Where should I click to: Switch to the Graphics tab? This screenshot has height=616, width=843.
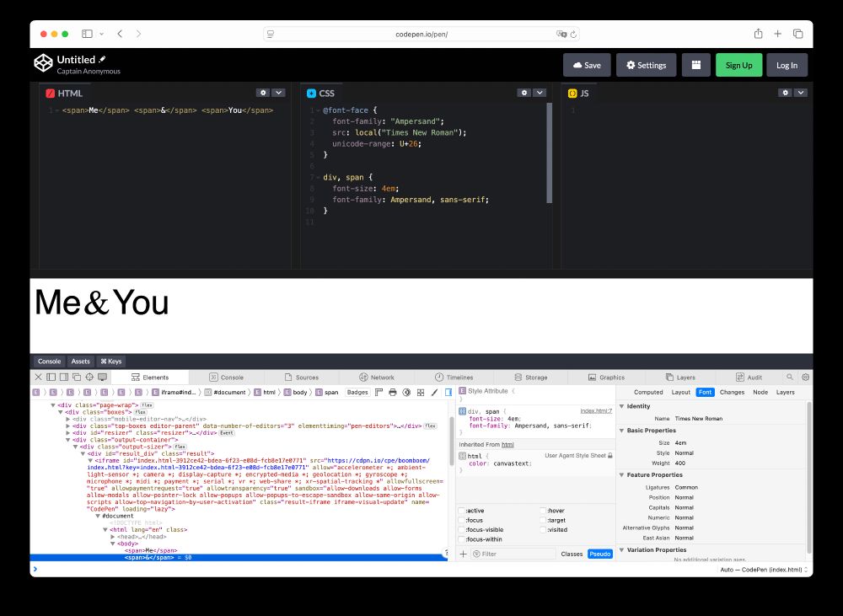click(x=606, y=378)
